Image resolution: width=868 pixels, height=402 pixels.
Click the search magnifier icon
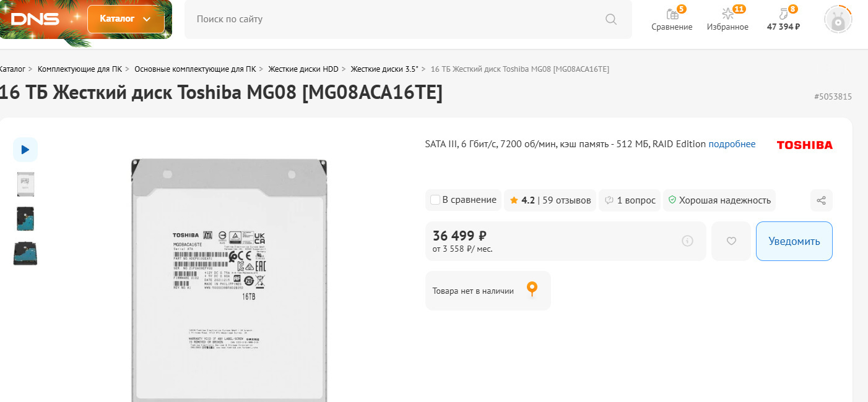tap(611, 19)
